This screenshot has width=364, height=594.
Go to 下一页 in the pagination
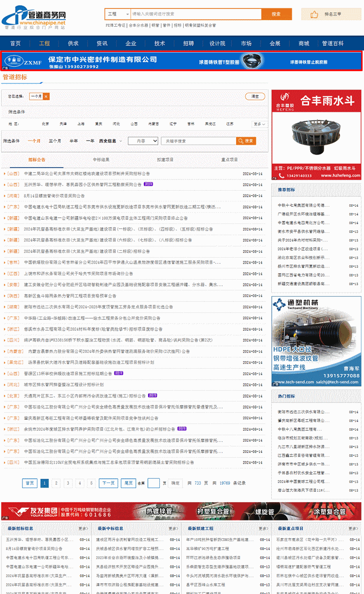108,483
